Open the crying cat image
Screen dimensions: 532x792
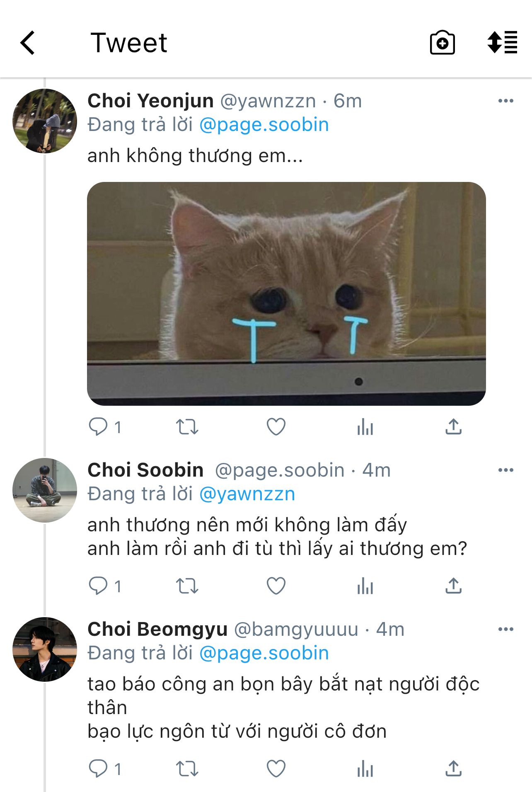point(286,293)
